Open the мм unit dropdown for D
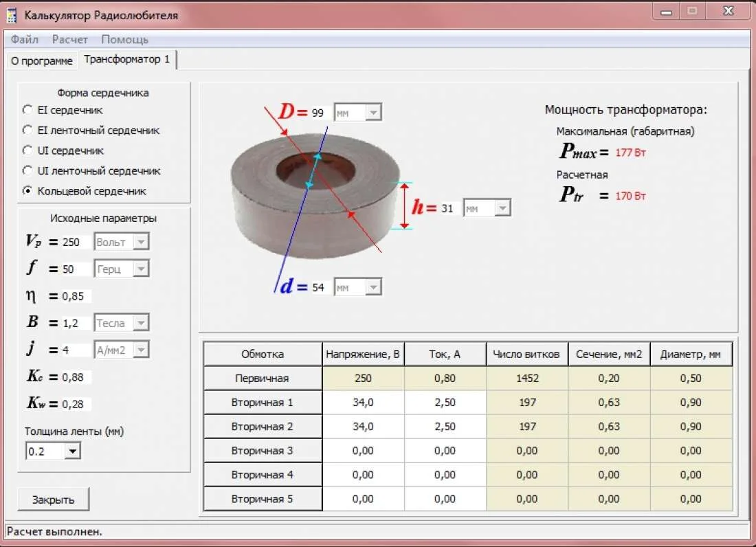 (358, 113)
